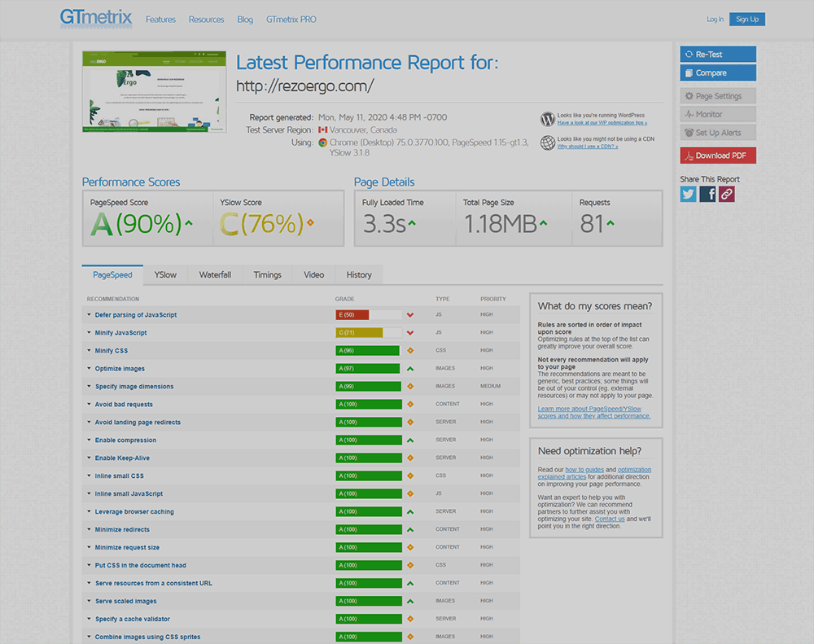Open the Timings tab
Screen dimensions: 814x644
[267, 274]
